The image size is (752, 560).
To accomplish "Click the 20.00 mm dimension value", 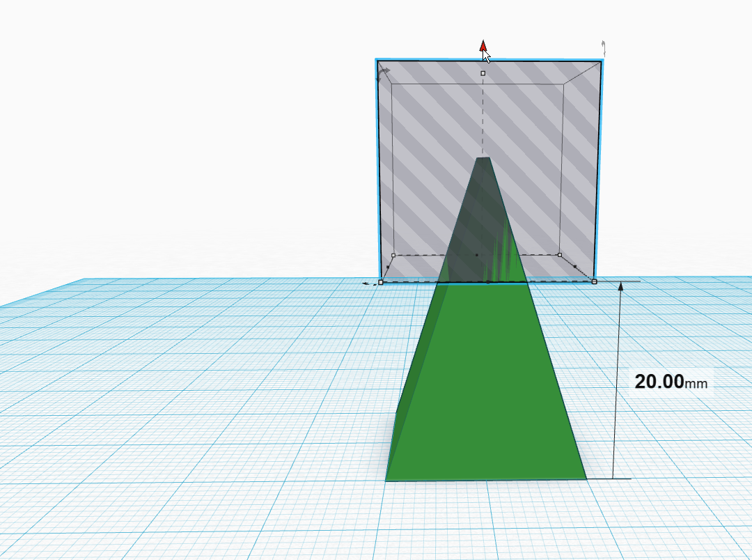I will tap(671, 382).
